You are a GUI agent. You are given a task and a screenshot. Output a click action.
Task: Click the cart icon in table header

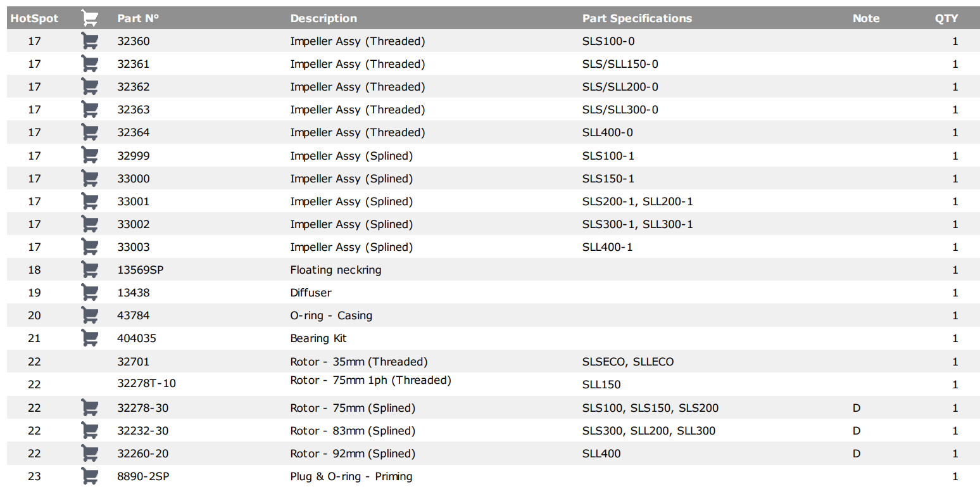[x=90, y=18]
